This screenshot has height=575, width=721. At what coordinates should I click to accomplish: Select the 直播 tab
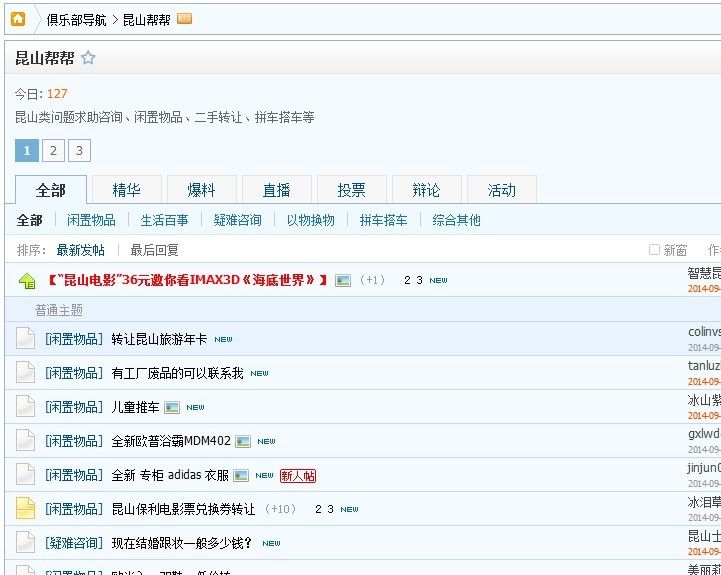pos(276,190)
